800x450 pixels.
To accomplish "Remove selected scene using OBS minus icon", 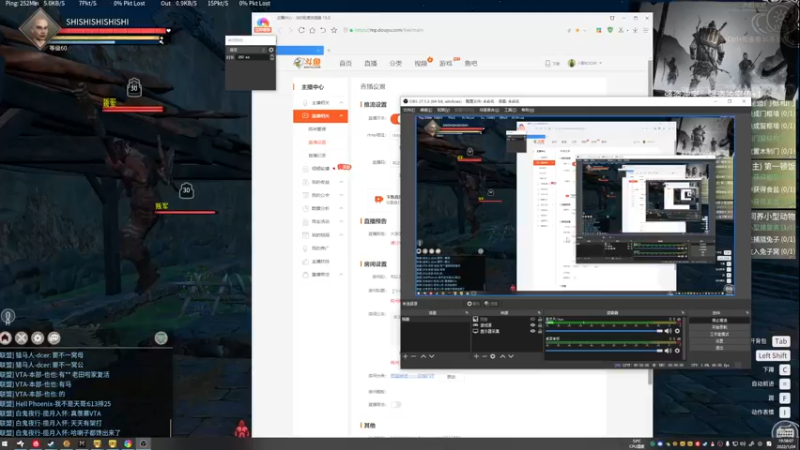I will pos(414,356).
